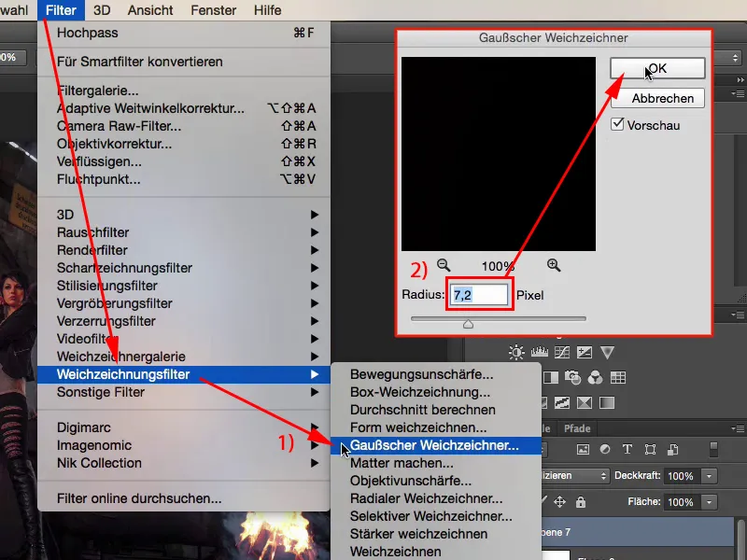Click the Black & White adjustment icon

551,378
